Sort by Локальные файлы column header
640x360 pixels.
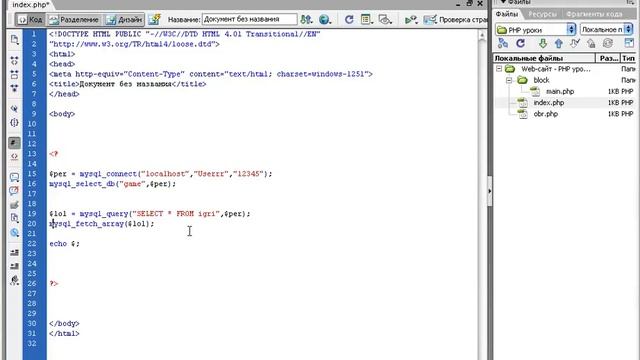coord(544,58)
